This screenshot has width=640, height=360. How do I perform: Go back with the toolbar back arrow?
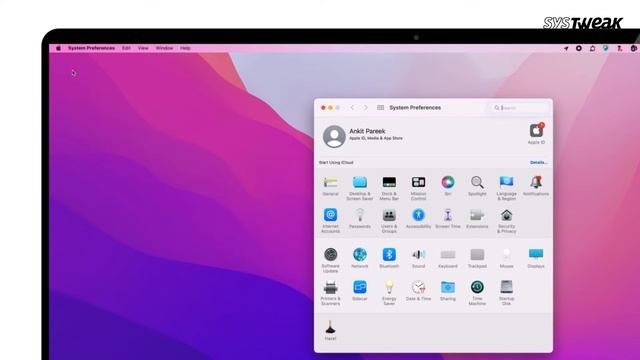(x=352, y=108)
